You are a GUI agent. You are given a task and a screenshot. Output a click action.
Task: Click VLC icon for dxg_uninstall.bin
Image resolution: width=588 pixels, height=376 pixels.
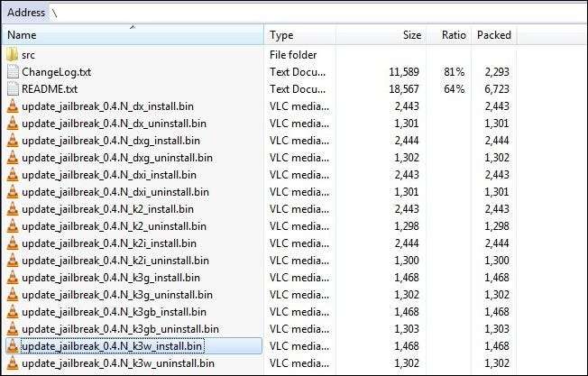coord(13,158)
